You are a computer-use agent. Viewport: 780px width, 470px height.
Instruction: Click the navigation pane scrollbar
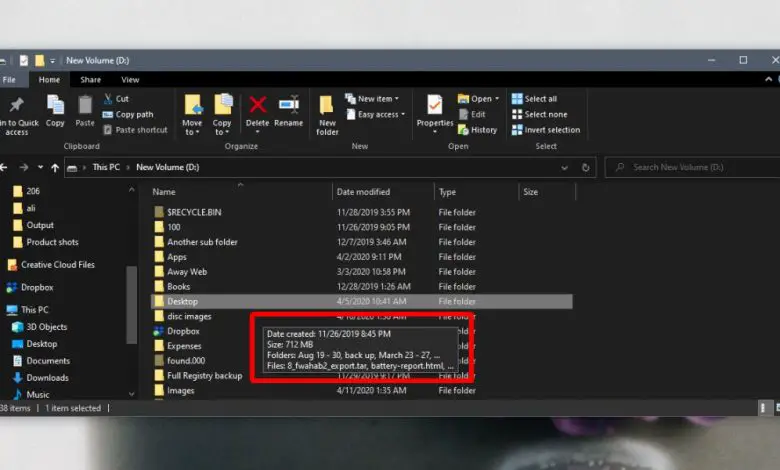tap(131, 304)
